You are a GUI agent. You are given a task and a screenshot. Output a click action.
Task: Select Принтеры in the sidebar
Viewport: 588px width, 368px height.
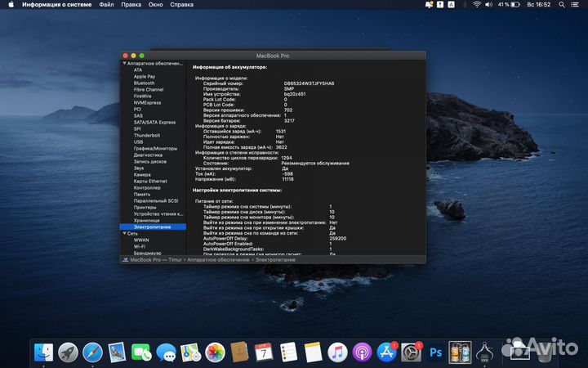145,207
